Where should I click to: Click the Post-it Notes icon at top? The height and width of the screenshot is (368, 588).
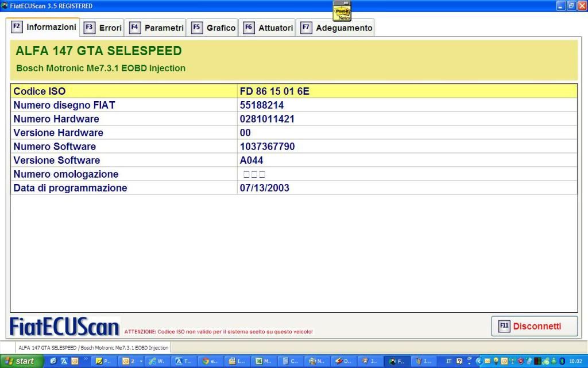pyautogui.click(x=342, y=10)
